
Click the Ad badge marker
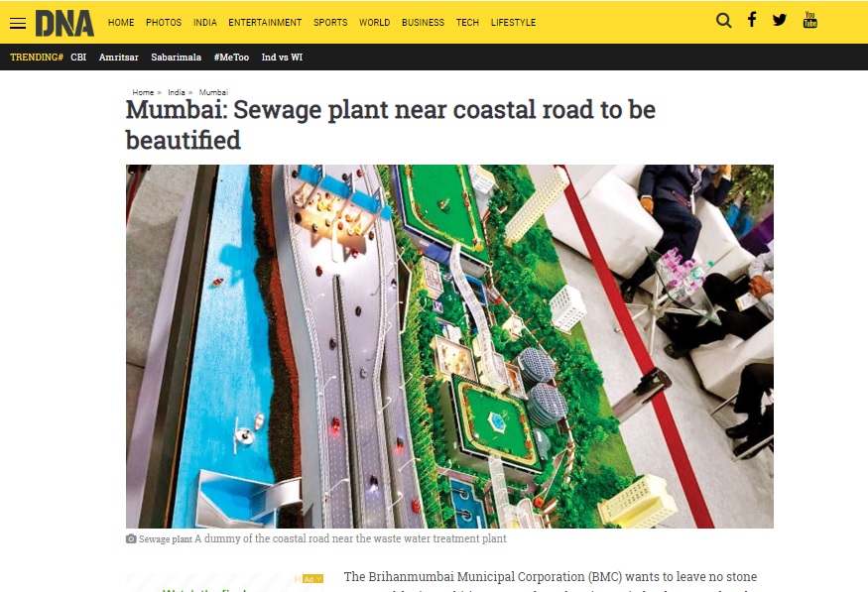[311, 579]
